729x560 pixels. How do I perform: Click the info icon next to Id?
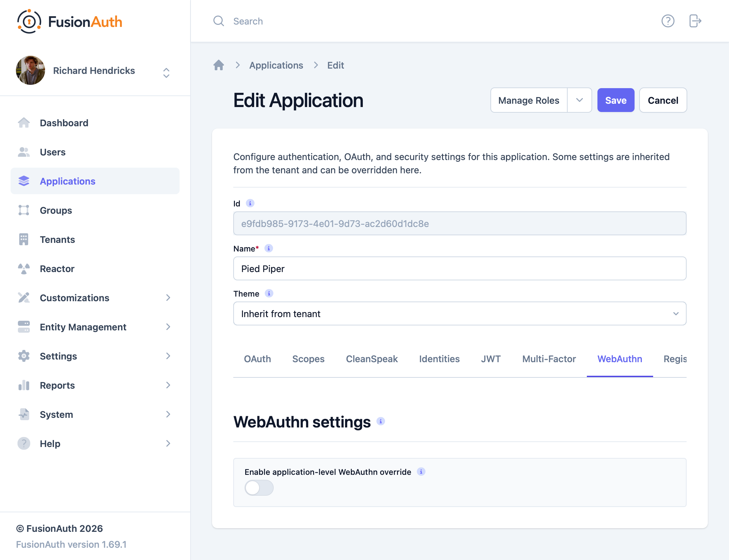[x=250, y=203]
